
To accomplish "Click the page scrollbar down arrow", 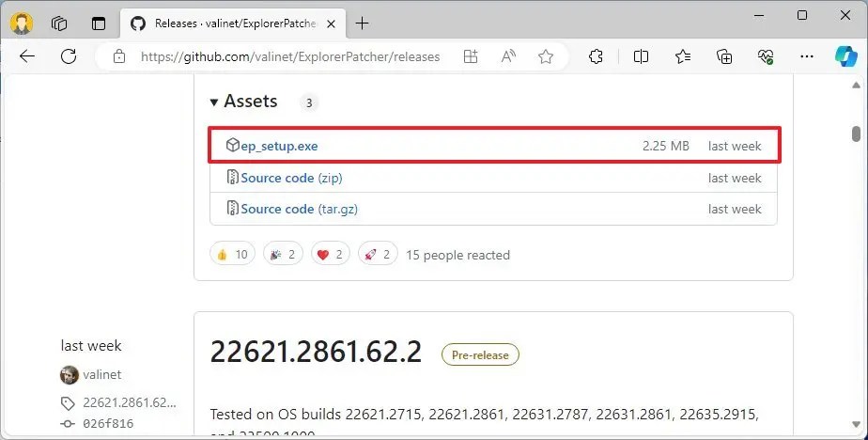I will 857,424.
